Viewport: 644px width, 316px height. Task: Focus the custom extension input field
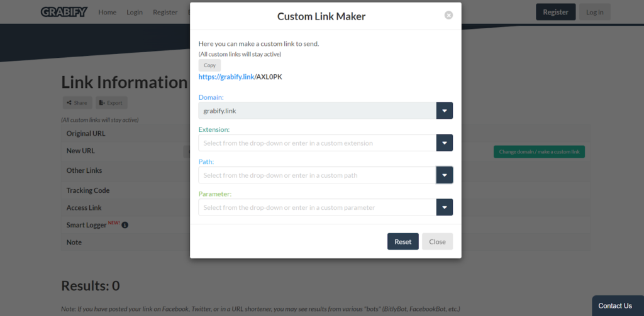pos(317,143)
